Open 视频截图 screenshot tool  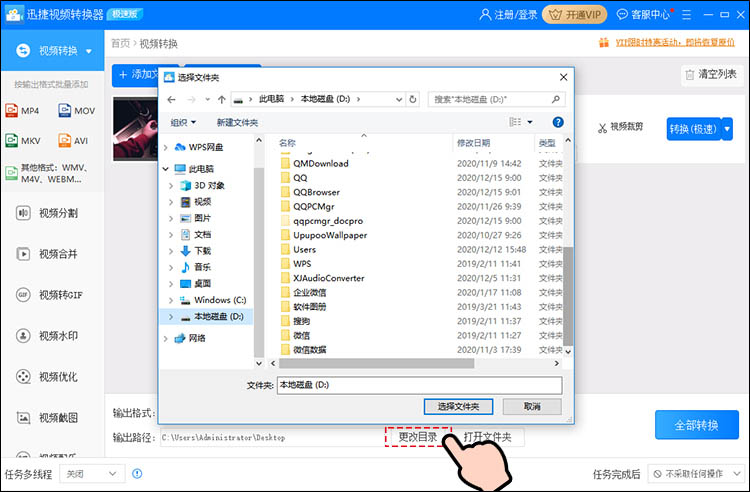(47, 418)
